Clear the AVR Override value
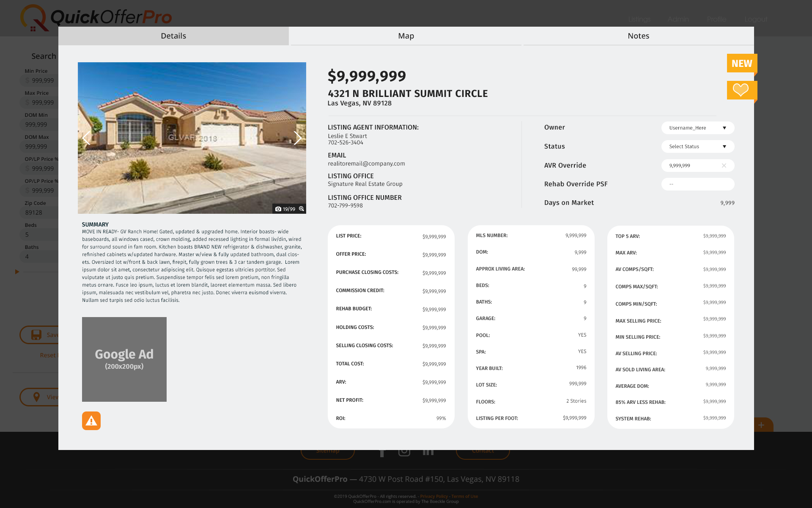Screen dimensions: 812x508 (724, 166)
